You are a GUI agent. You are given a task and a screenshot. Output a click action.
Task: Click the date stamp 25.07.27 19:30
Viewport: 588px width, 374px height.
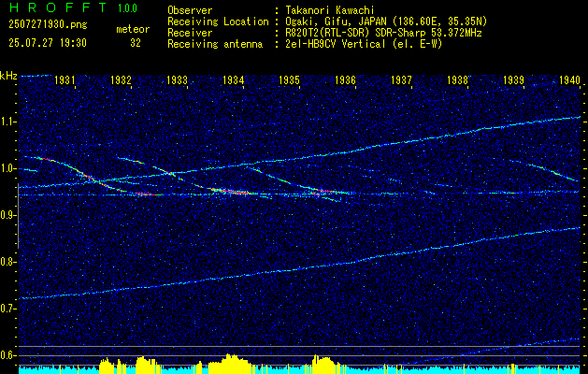pyautogui.click(x=48, y=43)
